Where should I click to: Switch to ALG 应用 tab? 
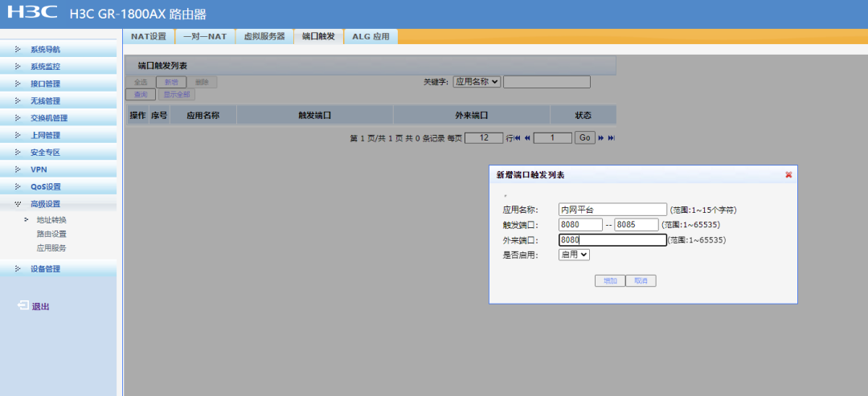tap(371, 36)
